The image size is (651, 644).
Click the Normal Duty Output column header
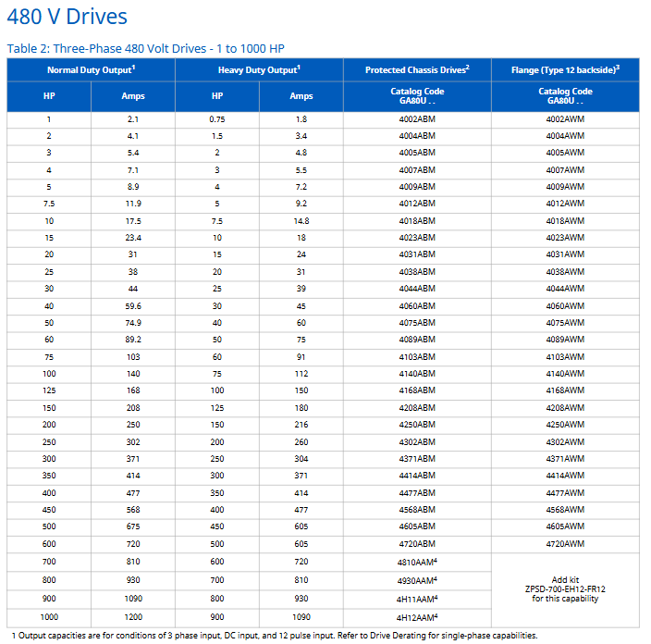point(91,70)
